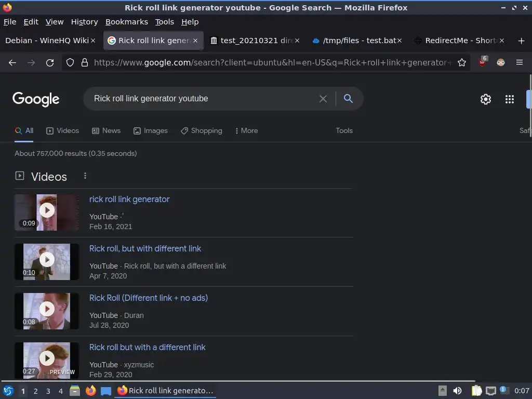
Task: Filter results by Shopping
Action: [x=201, y=130]
